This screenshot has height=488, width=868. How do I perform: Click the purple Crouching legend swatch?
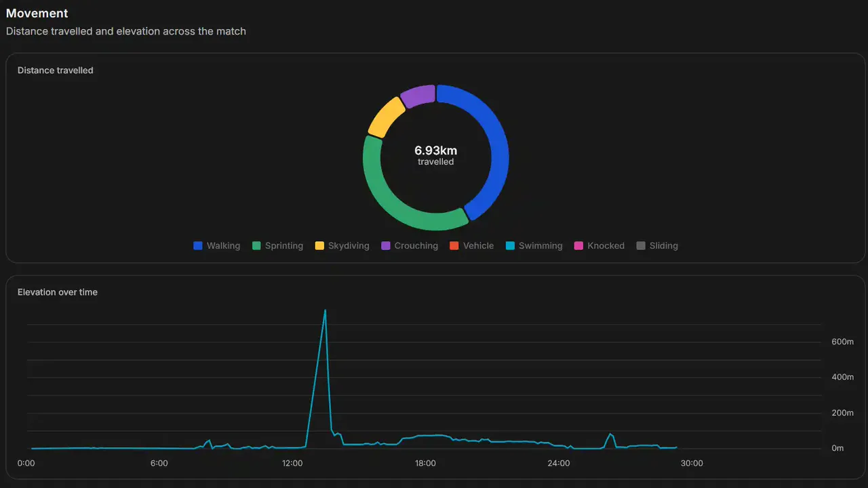coord(386,246)
